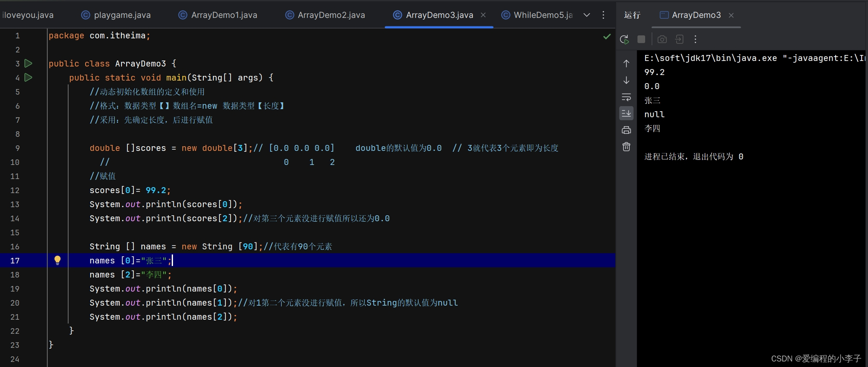Click the console output '张三'
This screenshot has width=868, height=367.
652,100
